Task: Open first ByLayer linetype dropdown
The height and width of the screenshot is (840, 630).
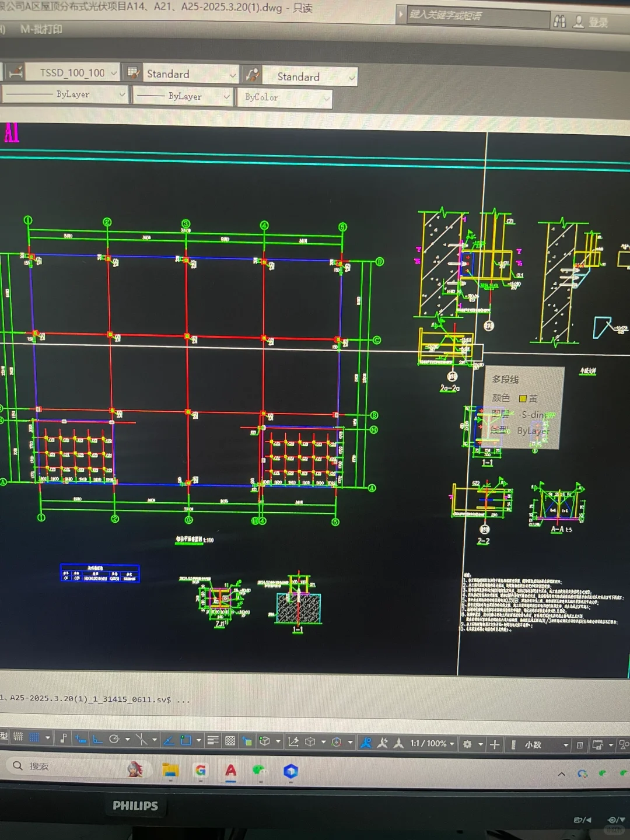Action: click(x=122, y=94)
